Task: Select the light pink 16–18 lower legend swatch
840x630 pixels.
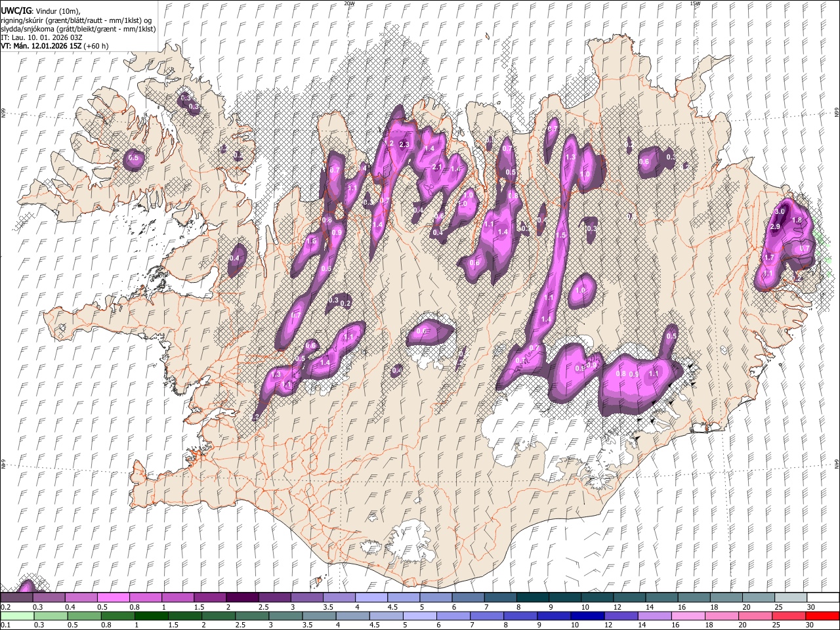Action: point(687,616)
